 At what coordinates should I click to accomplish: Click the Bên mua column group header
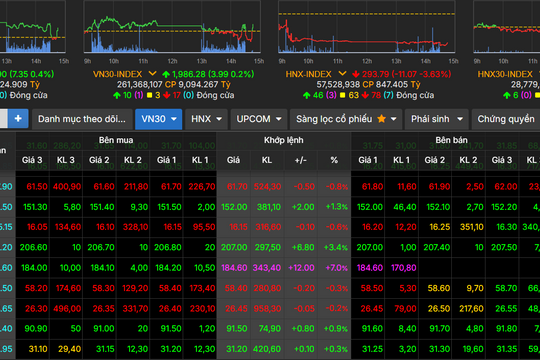(116, 140)
